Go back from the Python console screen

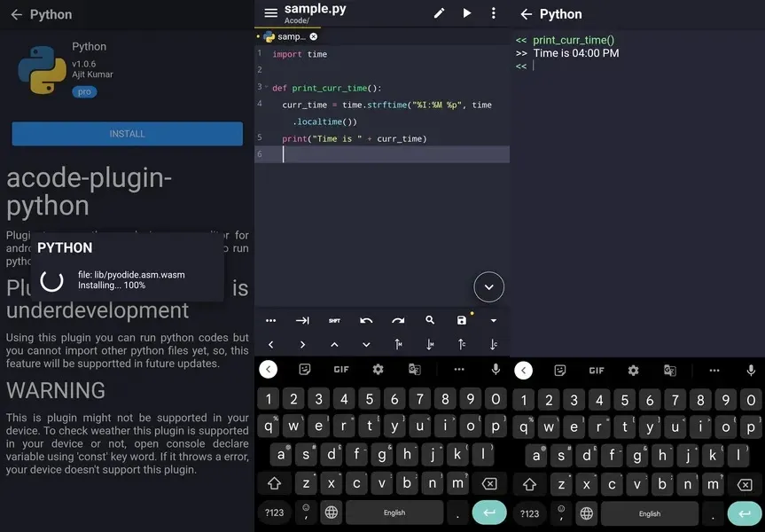pos(526,14)
